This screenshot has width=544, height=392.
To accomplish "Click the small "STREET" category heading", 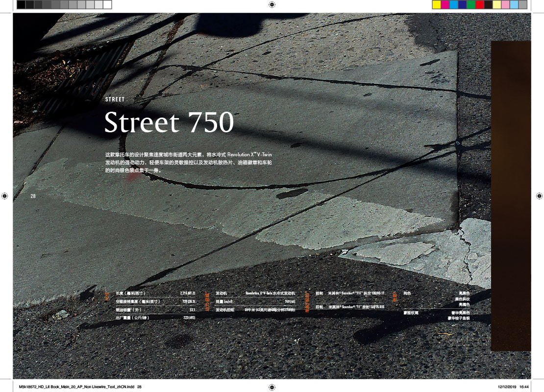I will click(x=115, y=99).
